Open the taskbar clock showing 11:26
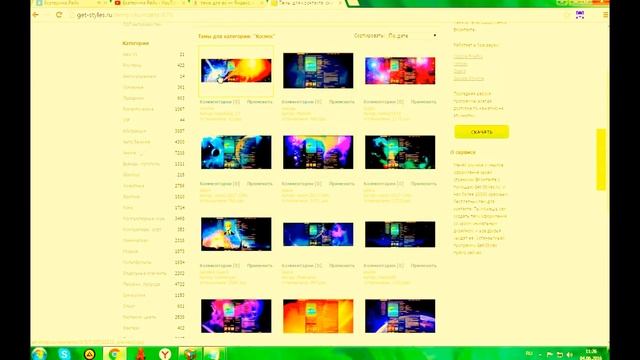This screenshot has height=360, width=640. [591, 354]
